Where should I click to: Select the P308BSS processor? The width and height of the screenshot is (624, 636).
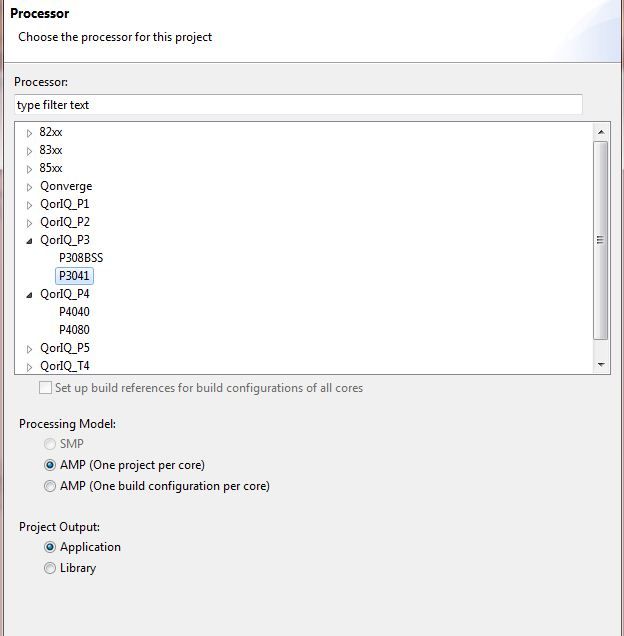81,258
